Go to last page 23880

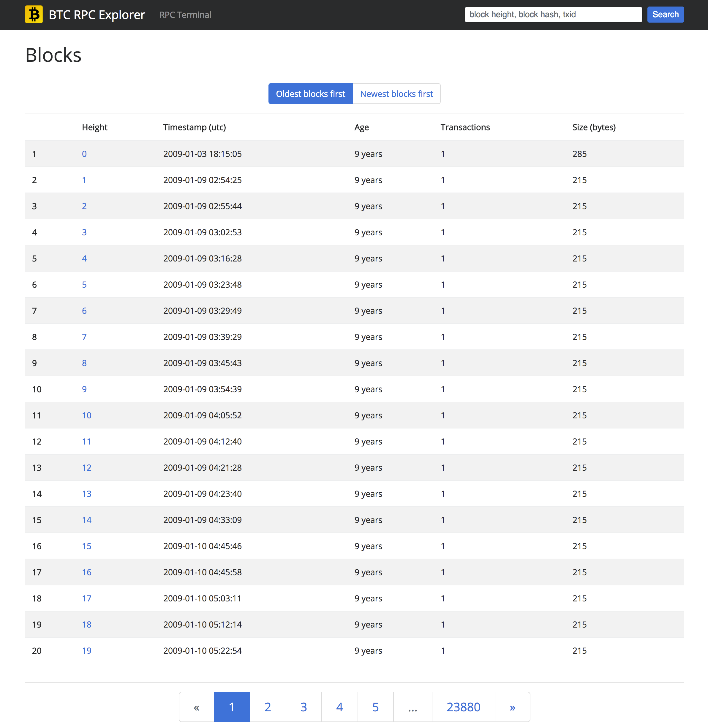coord(463,707)
